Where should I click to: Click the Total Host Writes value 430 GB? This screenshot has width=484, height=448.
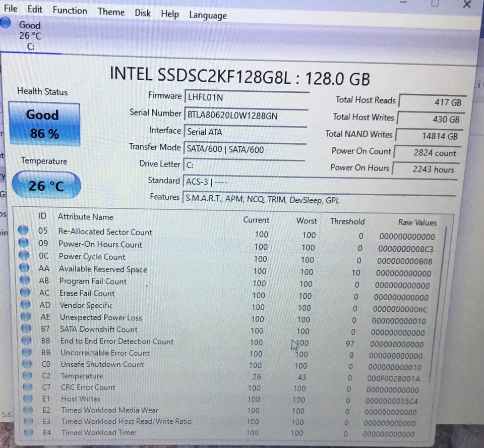[x=430, y=119]
